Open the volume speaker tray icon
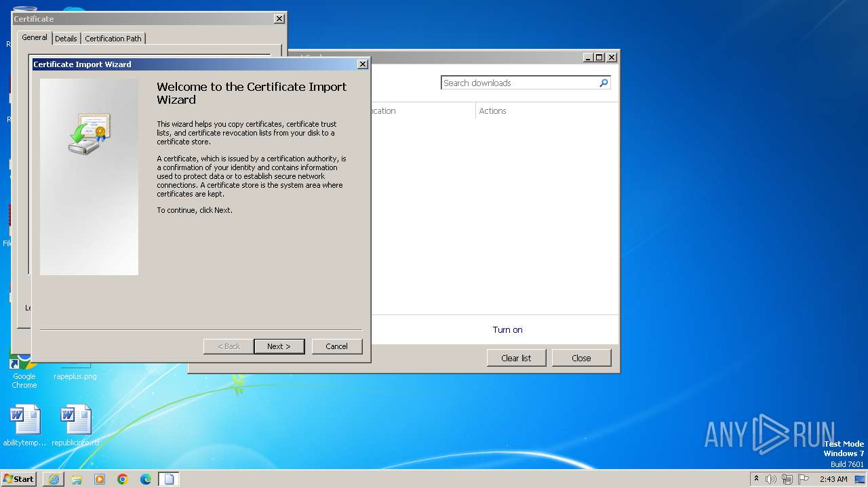 [771, 479]
